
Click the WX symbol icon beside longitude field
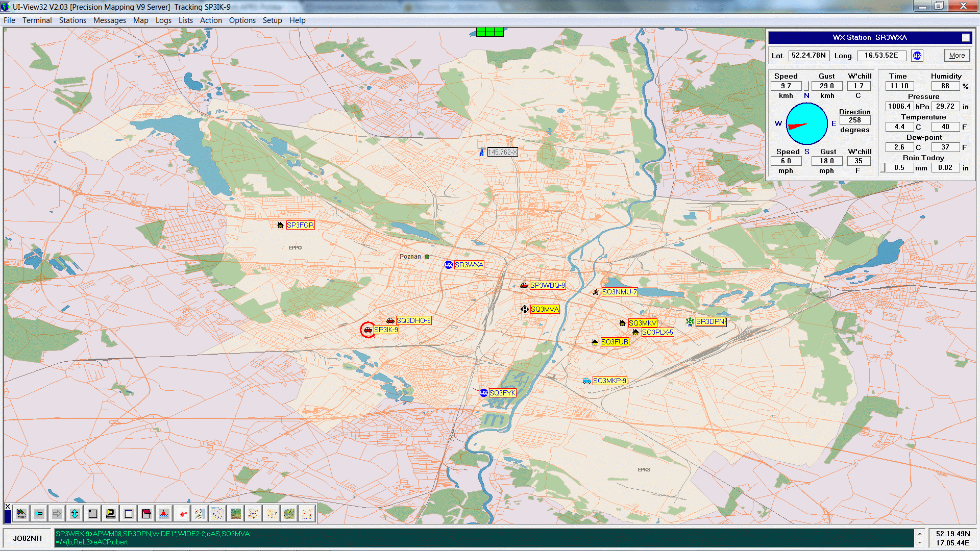pyautogui.click(x=917, y=56)
